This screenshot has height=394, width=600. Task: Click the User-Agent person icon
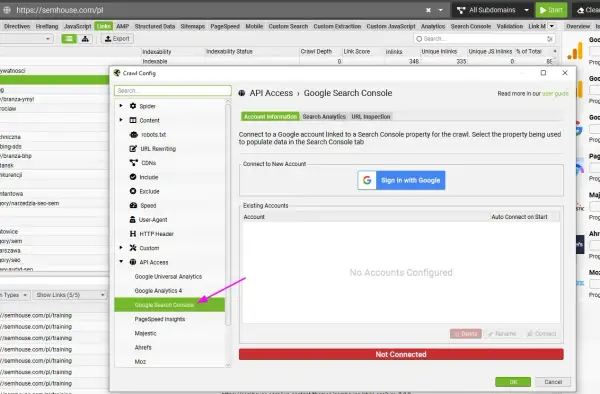click(x=132, y=220)
